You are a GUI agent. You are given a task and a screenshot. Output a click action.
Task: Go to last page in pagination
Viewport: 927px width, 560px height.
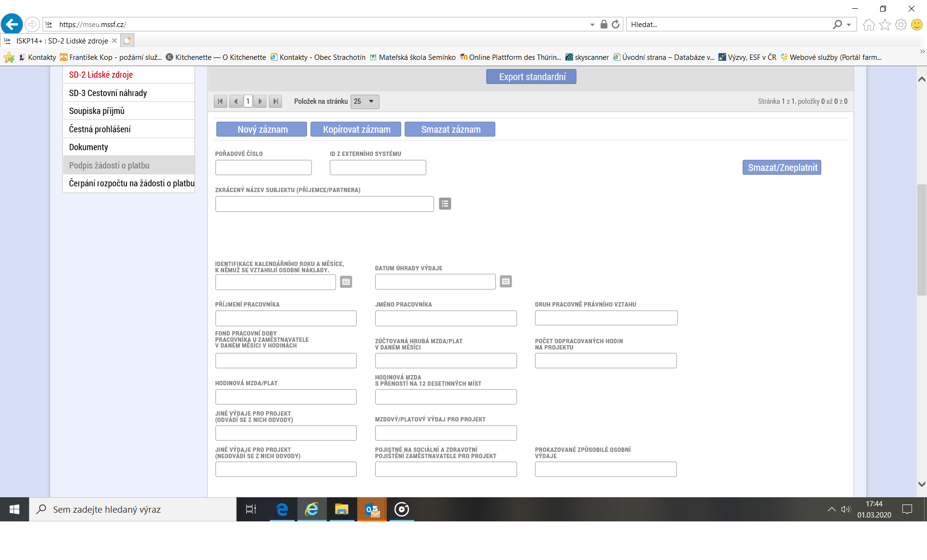[x=275, y=101]
